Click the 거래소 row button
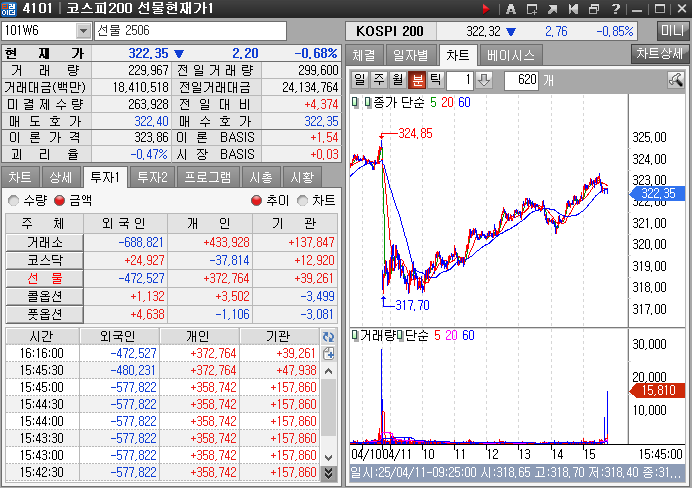The image size is (692, 488). tap(45, 243)
